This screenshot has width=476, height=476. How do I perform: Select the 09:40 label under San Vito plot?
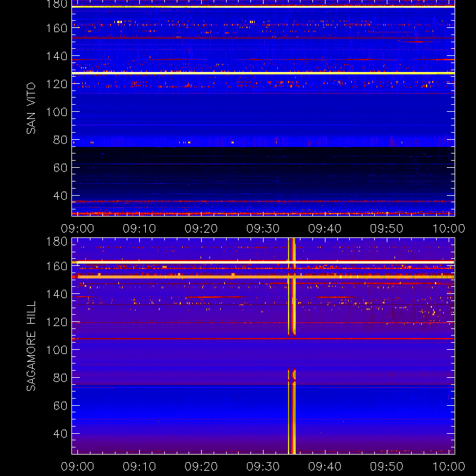coord(325,228)
